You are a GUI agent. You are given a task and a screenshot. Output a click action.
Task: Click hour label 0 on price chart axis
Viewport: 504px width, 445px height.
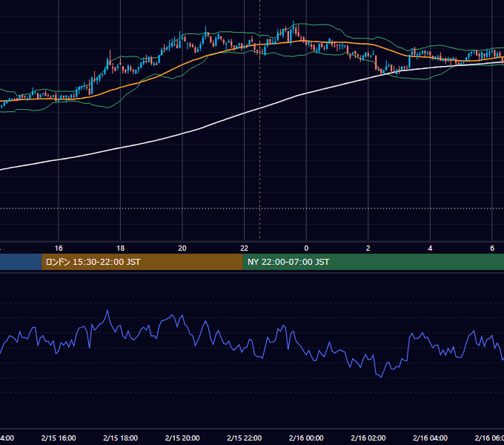[306, 248]
